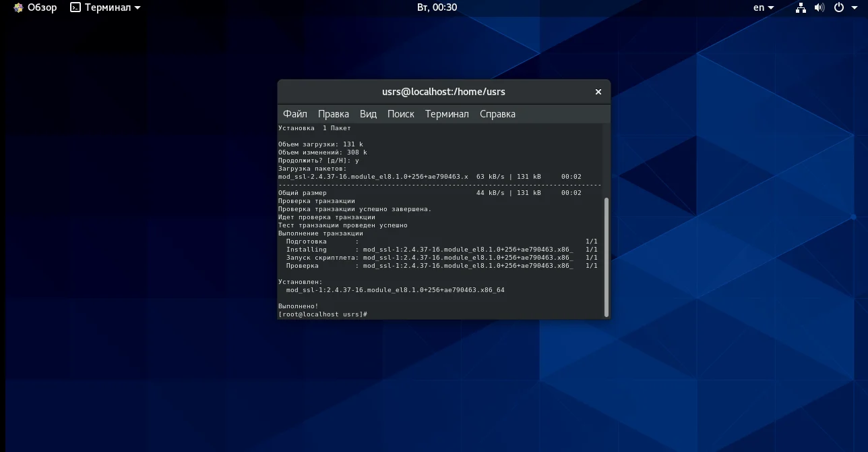
Task: Open the Файл menu
Action: 294,114
